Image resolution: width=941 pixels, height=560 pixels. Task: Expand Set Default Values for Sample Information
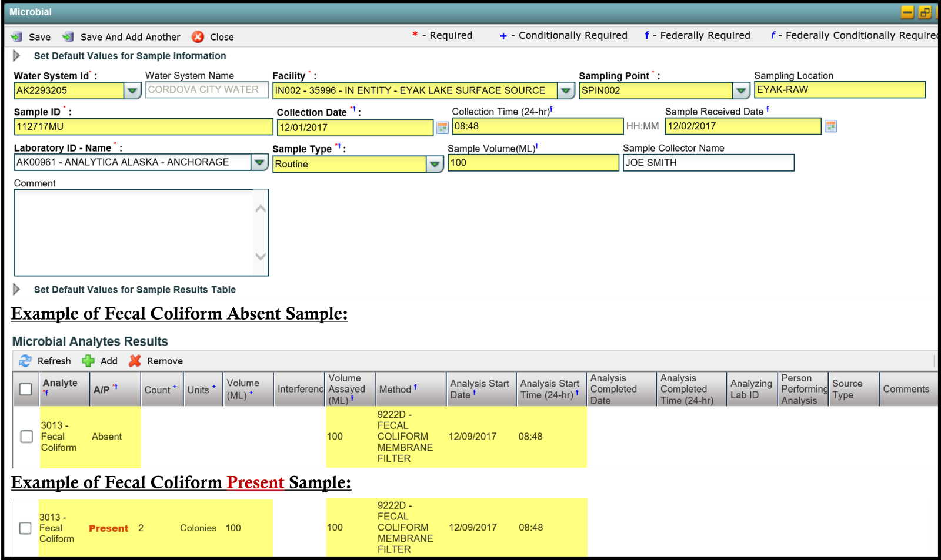tap(16, 56)
